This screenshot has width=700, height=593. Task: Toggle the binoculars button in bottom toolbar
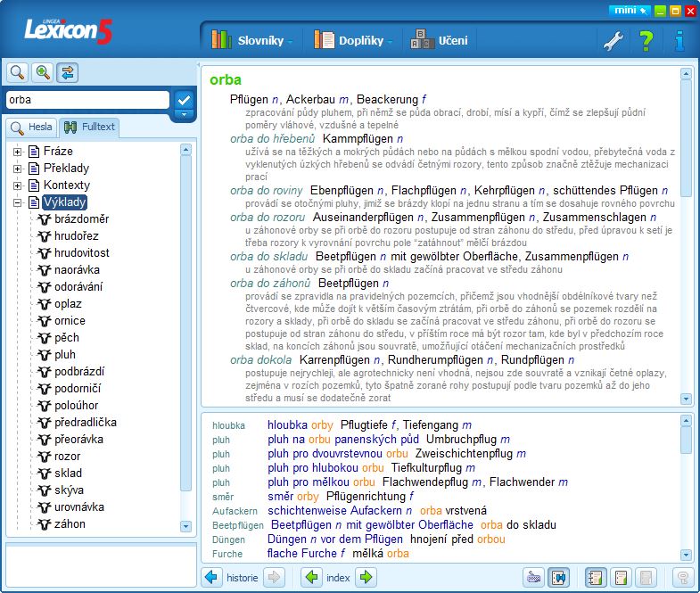[560, 577]
